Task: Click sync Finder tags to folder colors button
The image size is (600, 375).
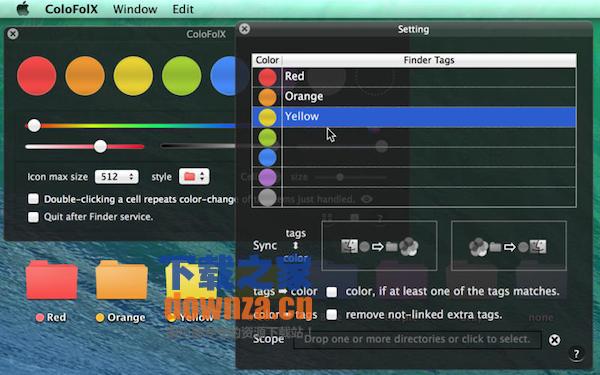Action: (379, 246)
